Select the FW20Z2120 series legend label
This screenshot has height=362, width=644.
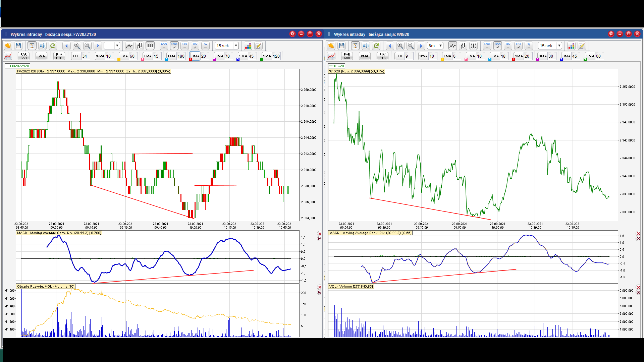(x=17, y=66)
